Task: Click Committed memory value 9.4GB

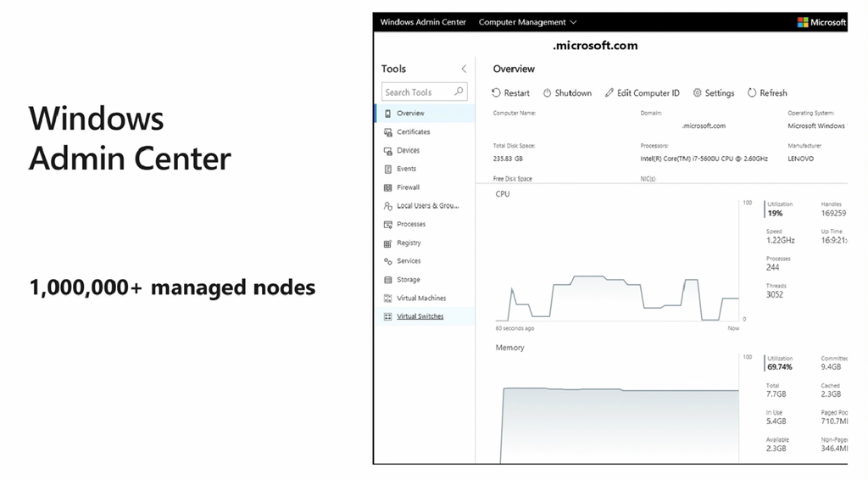Action: click(x=831, y=367)
